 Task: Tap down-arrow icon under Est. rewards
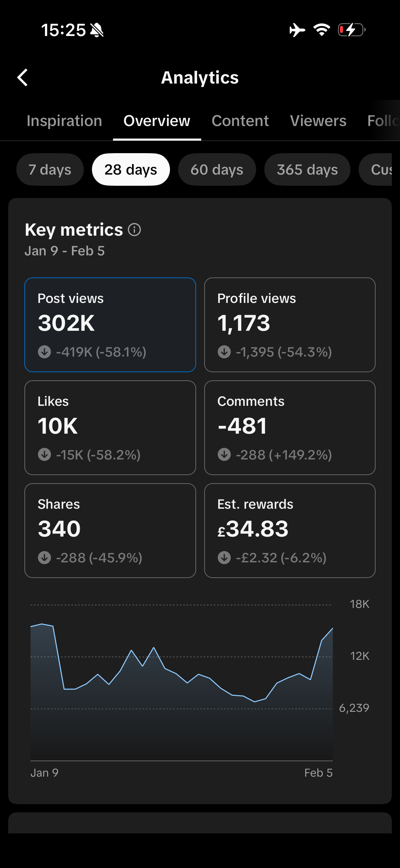click(224, 558)
